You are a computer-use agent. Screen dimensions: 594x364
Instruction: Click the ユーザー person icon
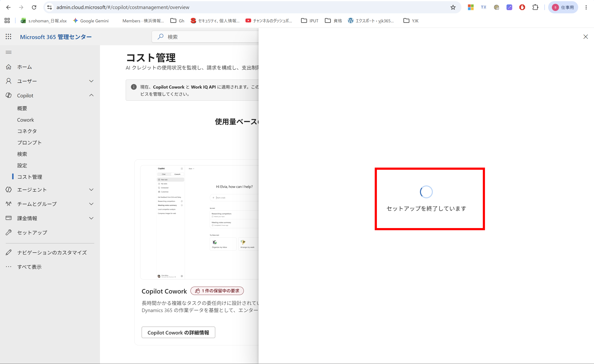point(9,81)
